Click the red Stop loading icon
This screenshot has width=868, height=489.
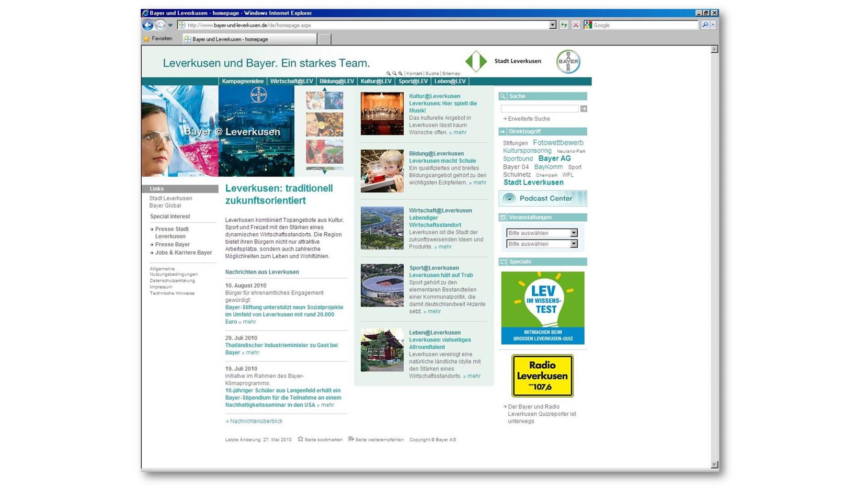pos(576,25)
